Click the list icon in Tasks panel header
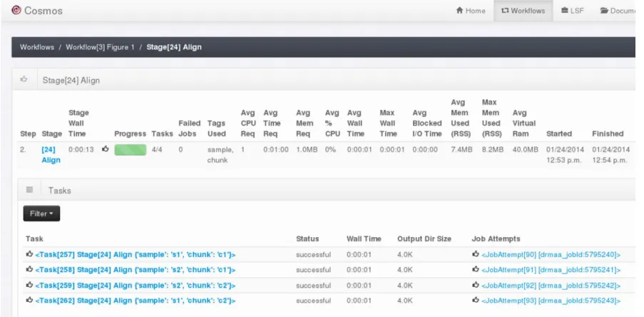The image size is (644, 317). coord(29,190)
